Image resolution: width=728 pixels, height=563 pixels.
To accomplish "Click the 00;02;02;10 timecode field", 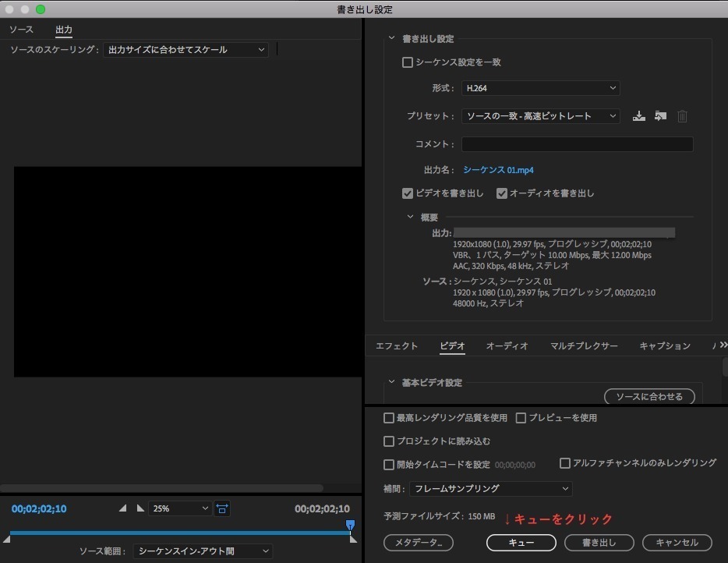I will 37,508.
